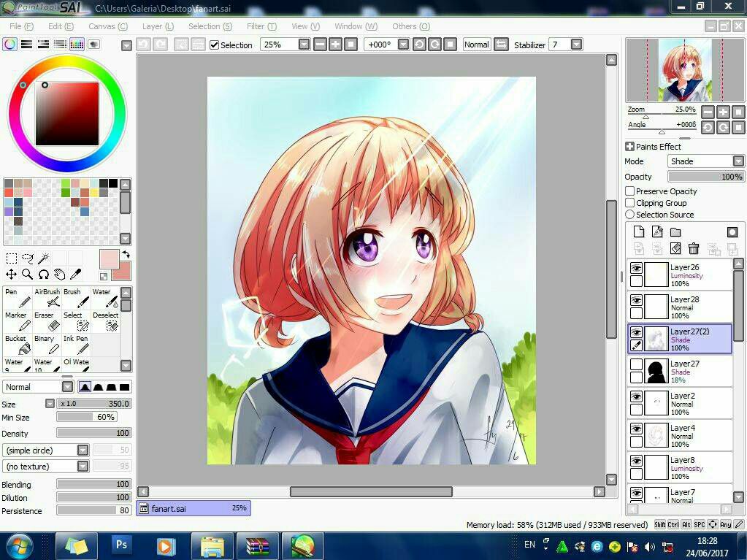The height and width of the screenshot is (560, 747).
Task: Open the rotation angle dropdown
Action: tap(404, 45)
